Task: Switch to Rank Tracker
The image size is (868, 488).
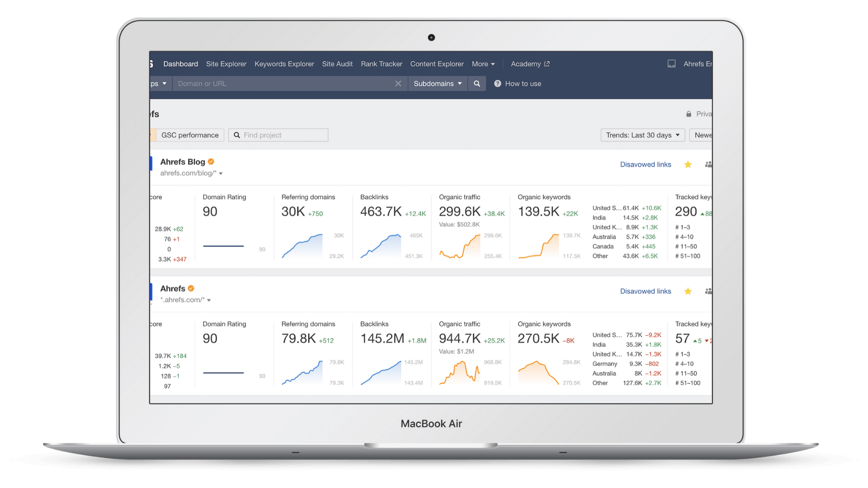Action: (x=381, y=64)
